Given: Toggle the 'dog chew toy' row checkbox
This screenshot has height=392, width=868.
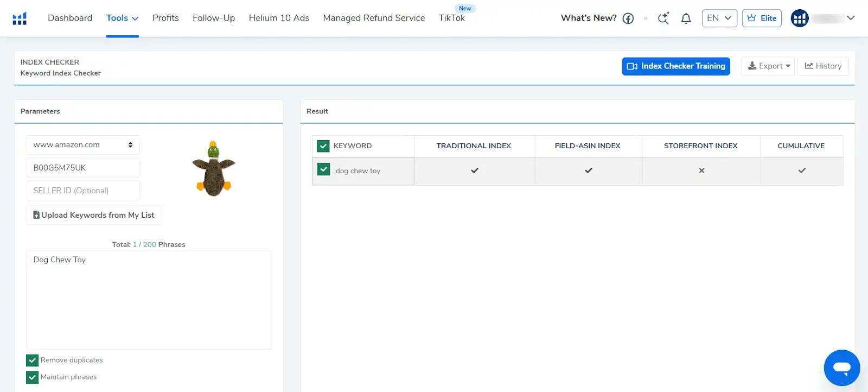Looking at the screenshot, I should click(323, 170).
